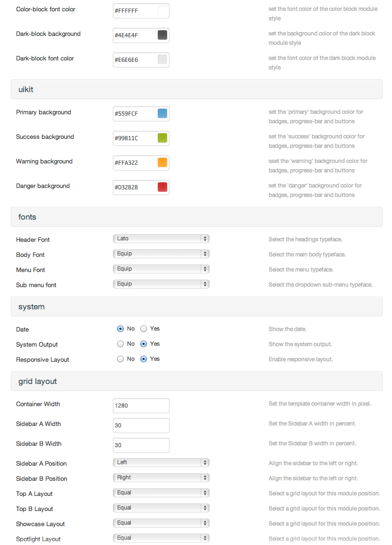This screenshot has width=392, height=545.
Task: Click the system section header
Action: pos(196,307)
